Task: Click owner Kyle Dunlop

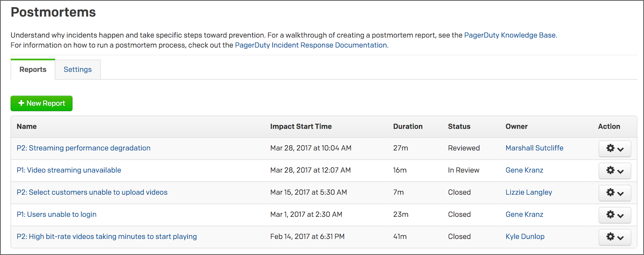Action: pos(525,236)
